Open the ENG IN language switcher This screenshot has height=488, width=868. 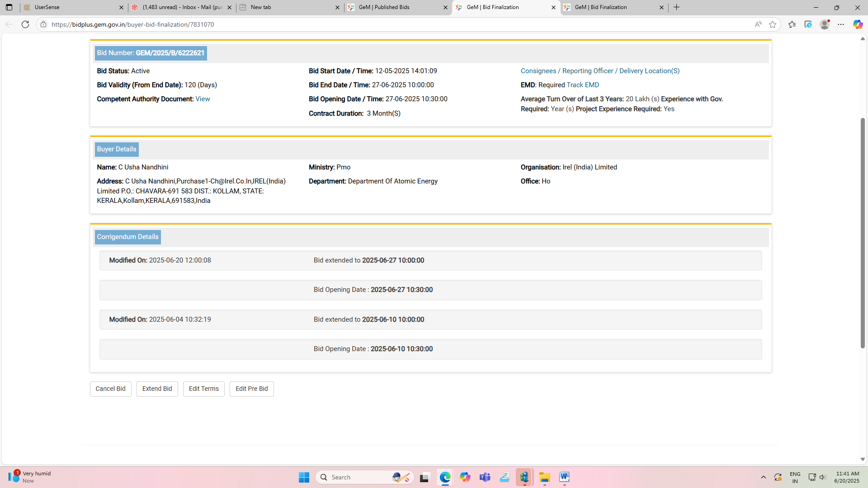[x=795, y=477]
